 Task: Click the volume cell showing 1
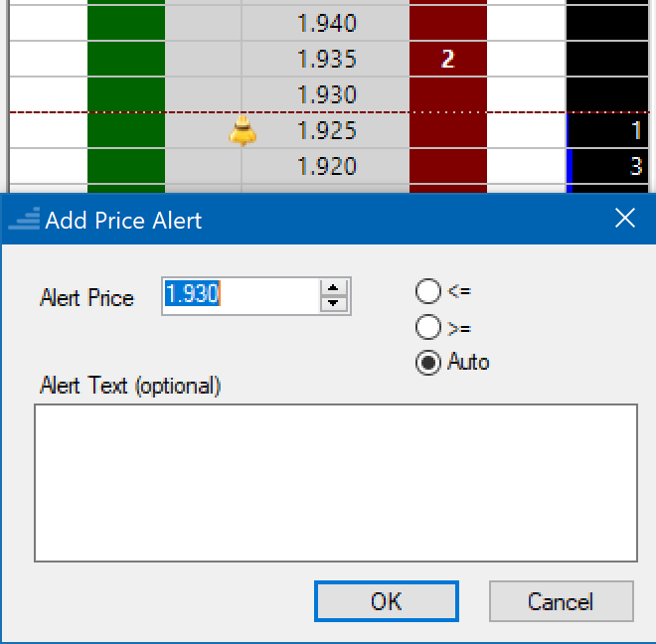pos(607,131)
